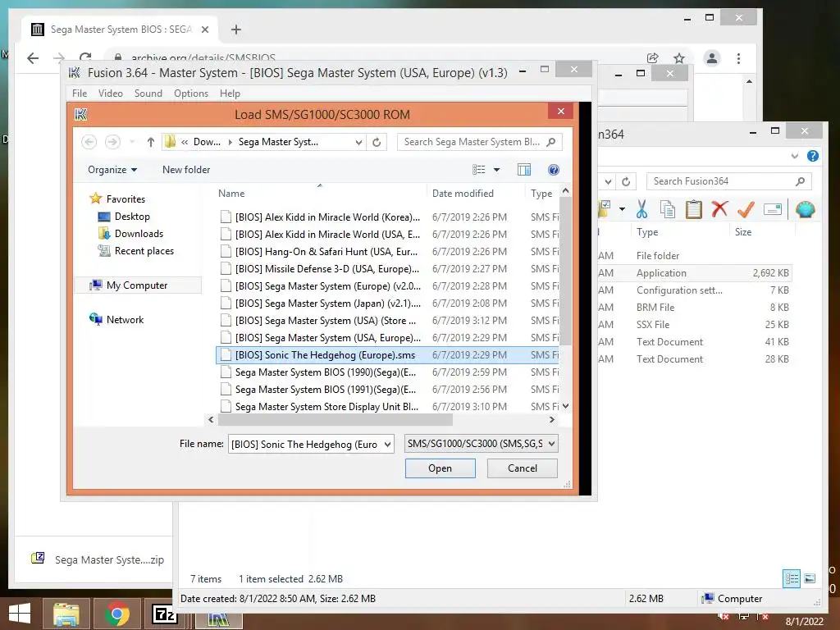Expand the Organize dropdown

click(x=112, y=170)
